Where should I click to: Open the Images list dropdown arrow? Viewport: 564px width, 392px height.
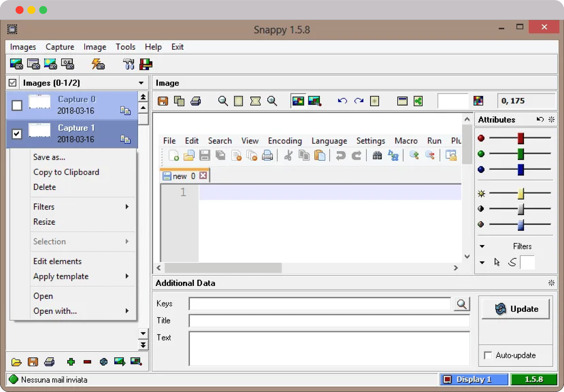(x=141, y=83)
